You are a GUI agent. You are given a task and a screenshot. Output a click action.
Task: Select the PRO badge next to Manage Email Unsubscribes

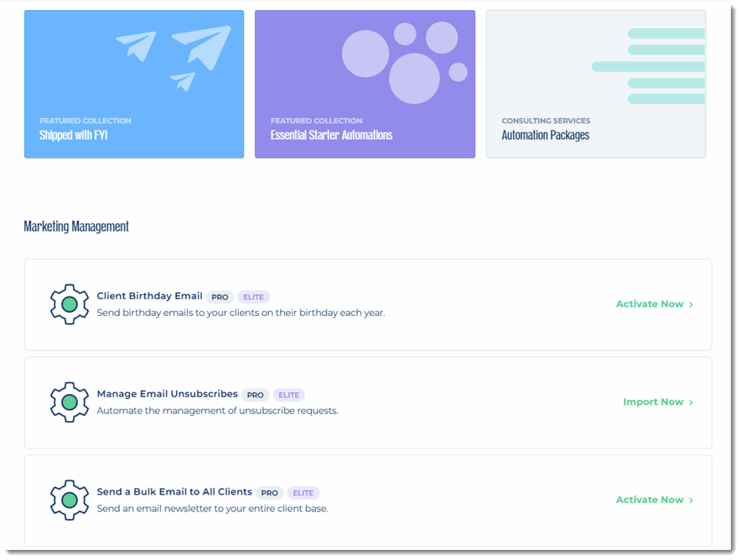255,395
